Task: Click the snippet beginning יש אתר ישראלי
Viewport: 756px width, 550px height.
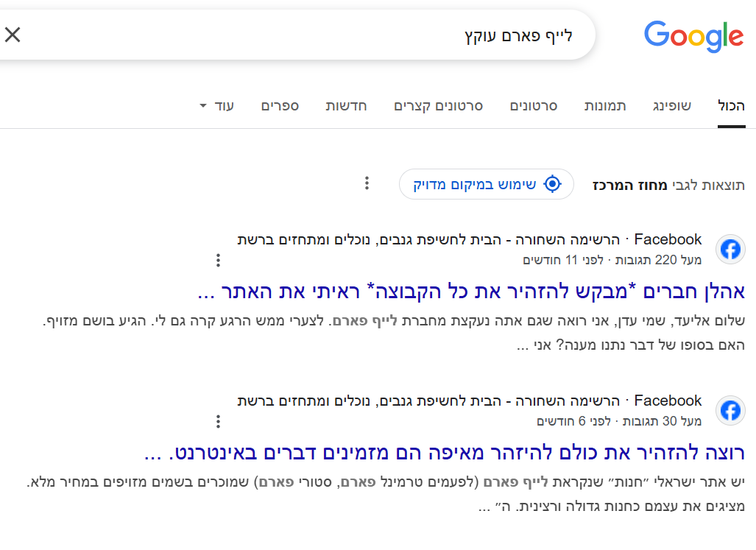Action: coord(386,494)
